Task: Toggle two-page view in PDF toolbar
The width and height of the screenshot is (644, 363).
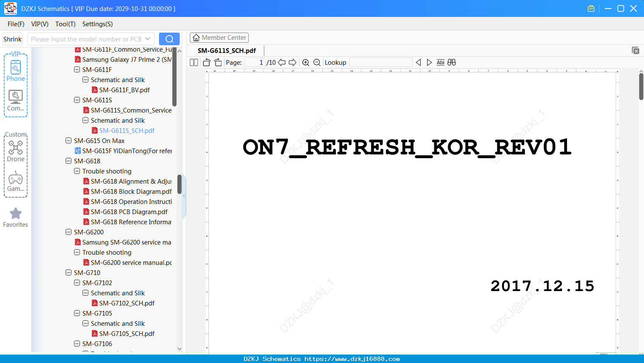Action: point(194,63)
